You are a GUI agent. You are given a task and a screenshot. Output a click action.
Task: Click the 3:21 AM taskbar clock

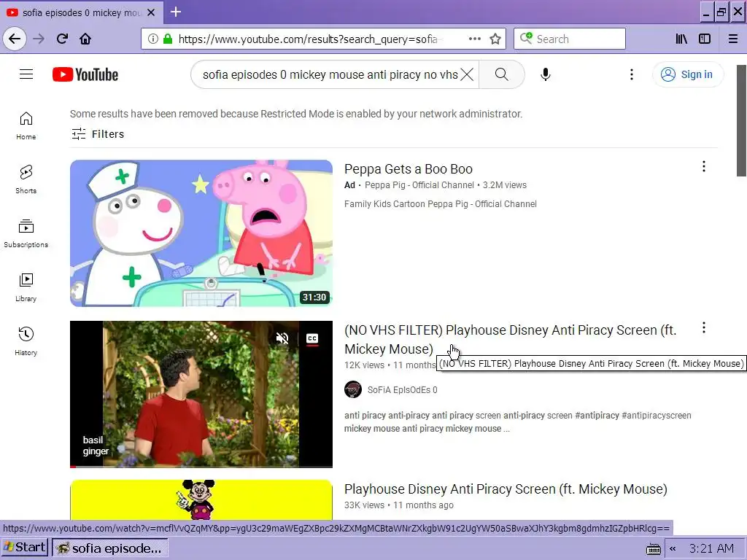711,548
